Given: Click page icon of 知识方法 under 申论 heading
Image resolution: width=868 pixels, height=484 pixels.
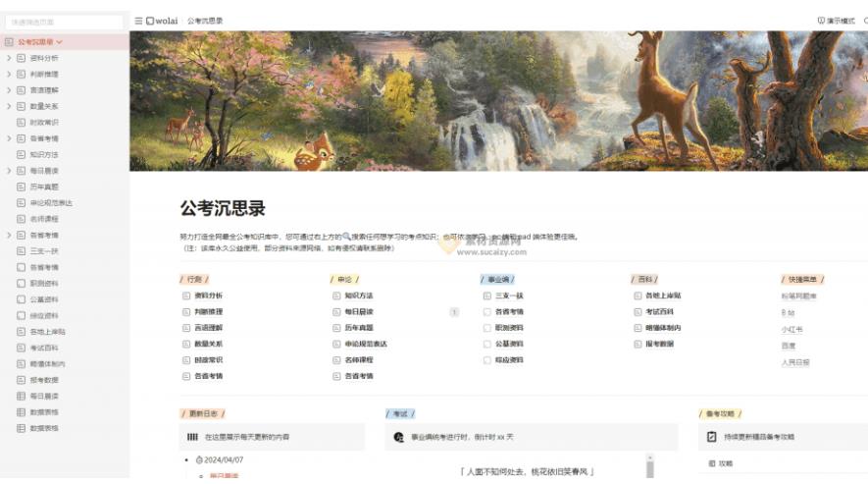Looking at the screenshot, I should click(336, 296).
